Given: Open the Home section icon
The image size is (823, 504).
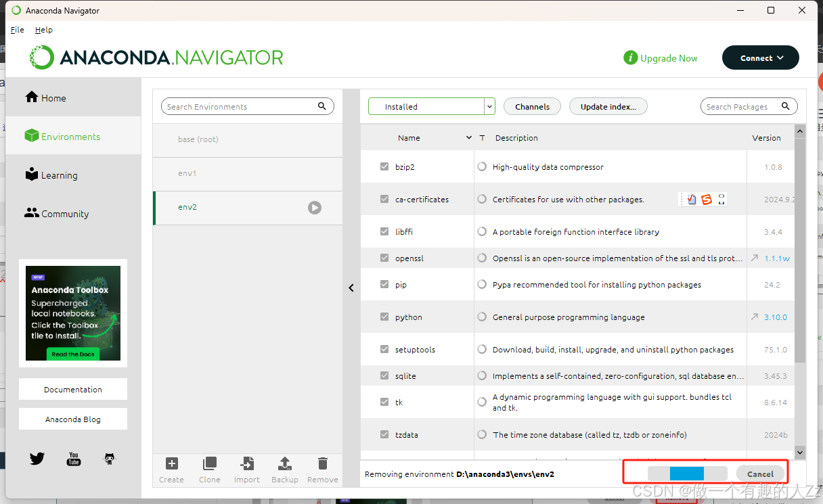Looking at the screenshot, I should click(x=32, y=97).
